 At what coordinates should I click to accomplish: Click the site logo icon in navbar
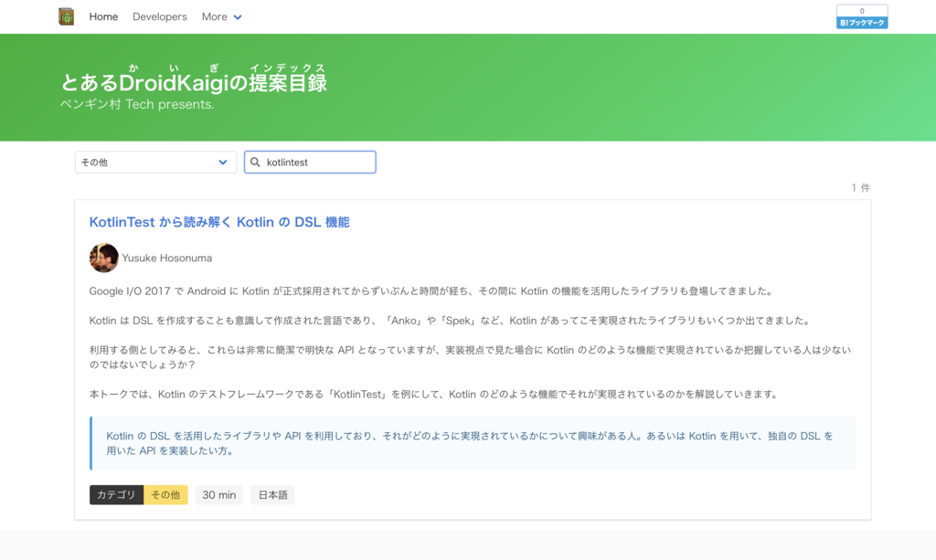click(x=66, y=16)
